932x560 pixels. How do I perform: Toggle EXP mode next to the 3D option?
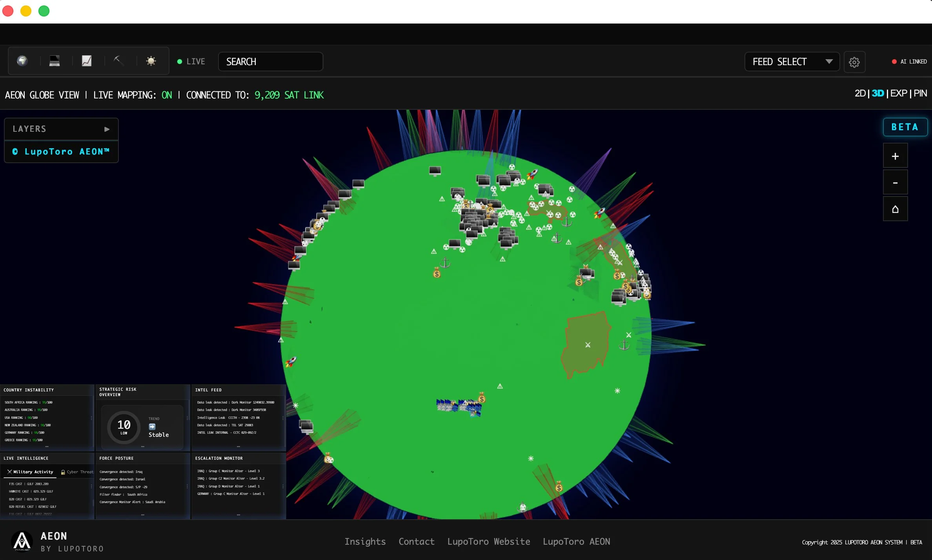[899, 93]
